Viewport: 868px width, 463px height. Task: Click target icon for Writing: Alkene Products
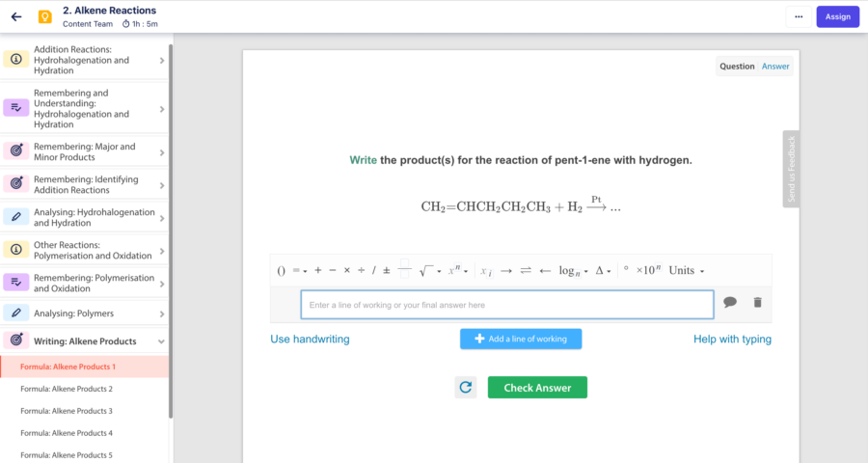tap(16, 340)
